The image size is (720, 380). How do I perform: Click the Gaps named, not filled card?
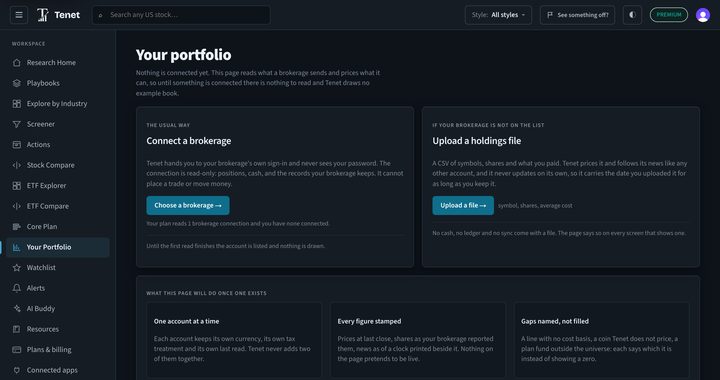click(602, 340)
